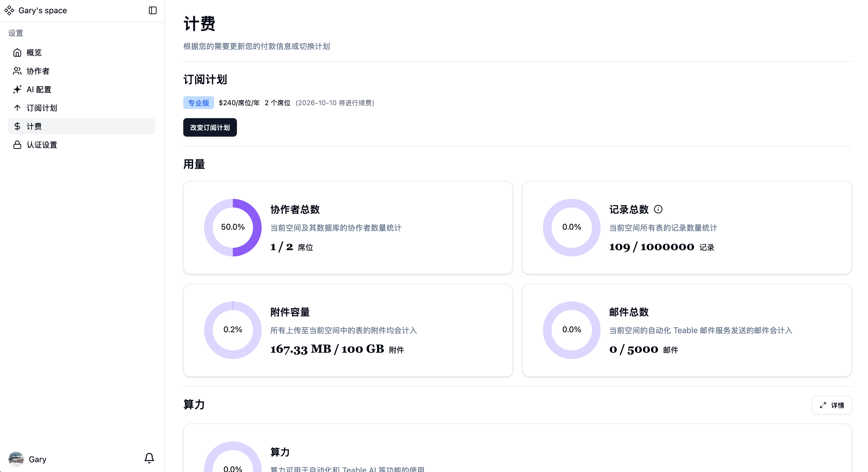Click the notification bell icon
Screen dimensions: 868x472
[149, 458]
